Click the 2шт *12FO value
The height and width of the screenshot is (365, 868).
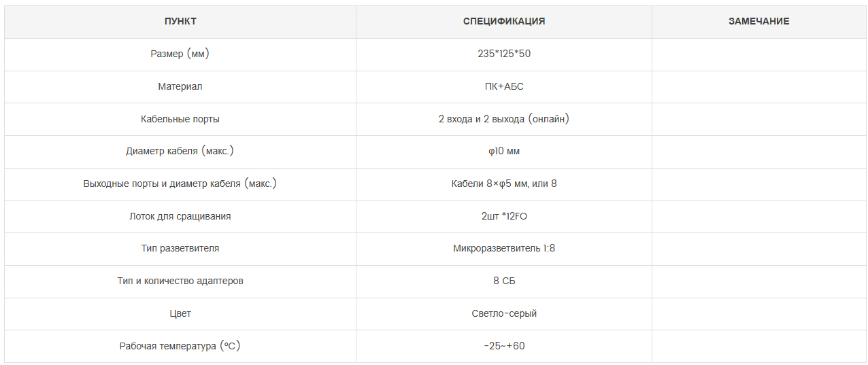[504, 217]
